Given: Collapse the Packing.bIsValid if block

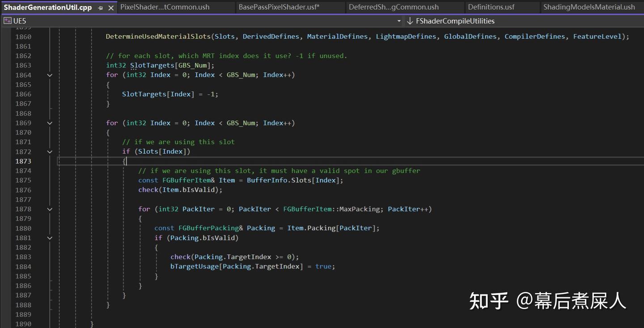Looking at the screenshot, I should [50, 237].
